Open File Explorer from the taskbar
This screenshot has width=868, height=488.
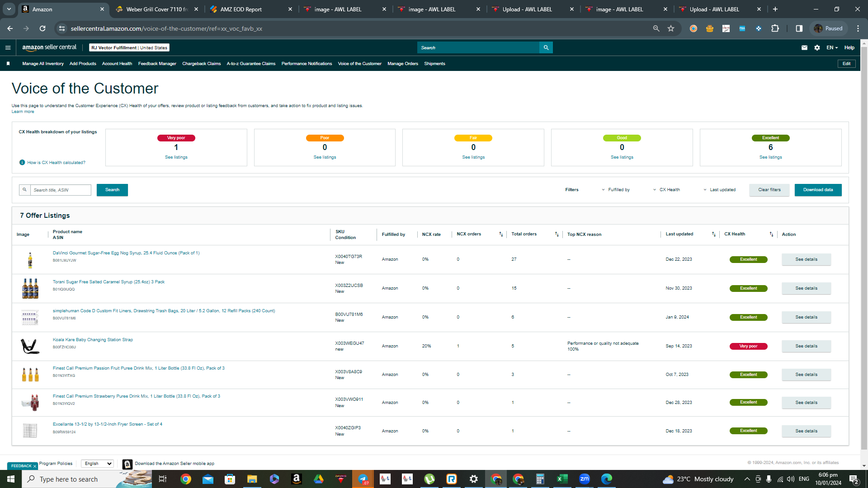pos(252,479)
